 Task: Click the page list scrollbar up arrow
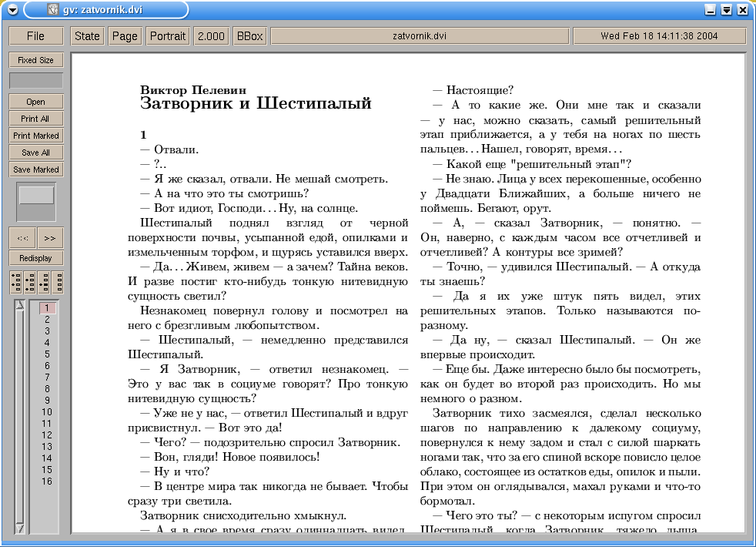19,306
